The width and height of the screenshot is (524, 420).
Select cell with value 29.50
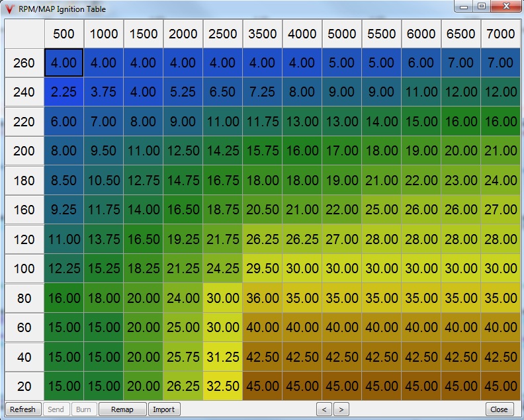[x=262, y=269]
